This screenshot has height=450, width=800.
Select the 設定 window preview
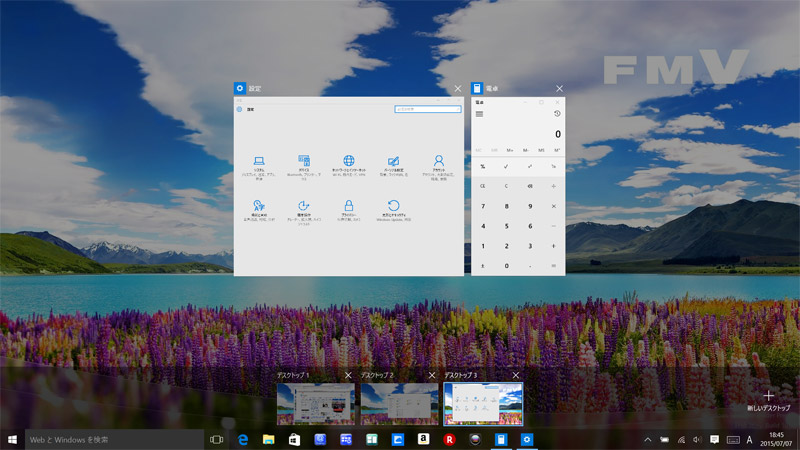(350, 185)
